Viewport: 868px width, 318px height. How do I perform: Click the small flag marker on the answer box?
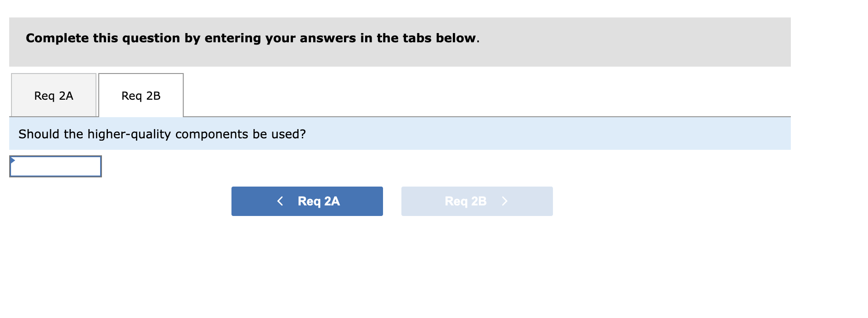pyautogui.click(x=12, y=160)
